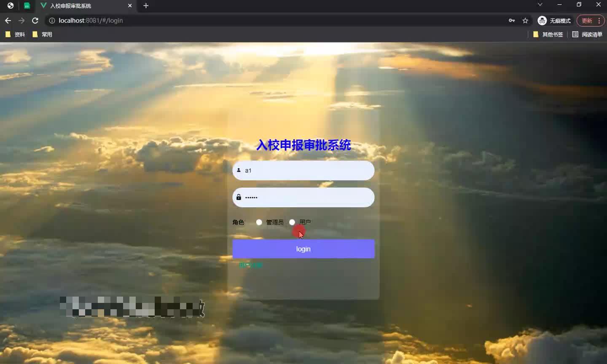The width and height of the screenshot is (607, 364).
Task: Select the 用户 role radio button
Action: (x=292, y=222)
